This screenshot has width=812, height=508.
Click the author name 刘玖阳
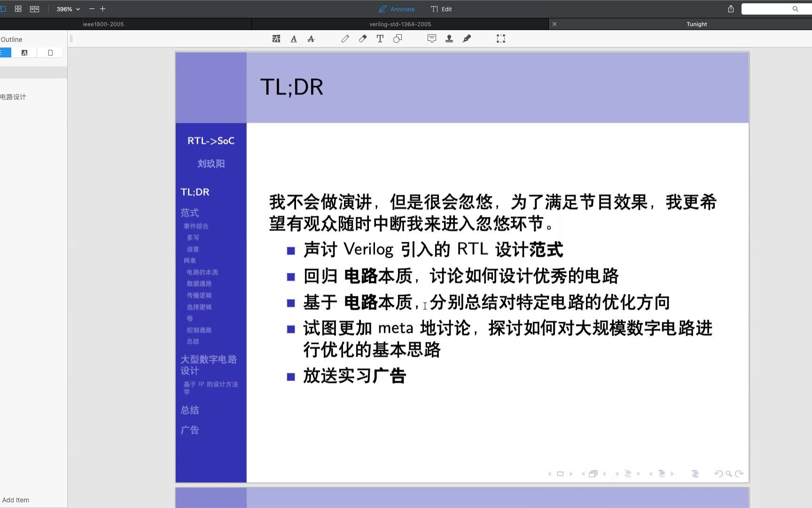coord(211,164)
